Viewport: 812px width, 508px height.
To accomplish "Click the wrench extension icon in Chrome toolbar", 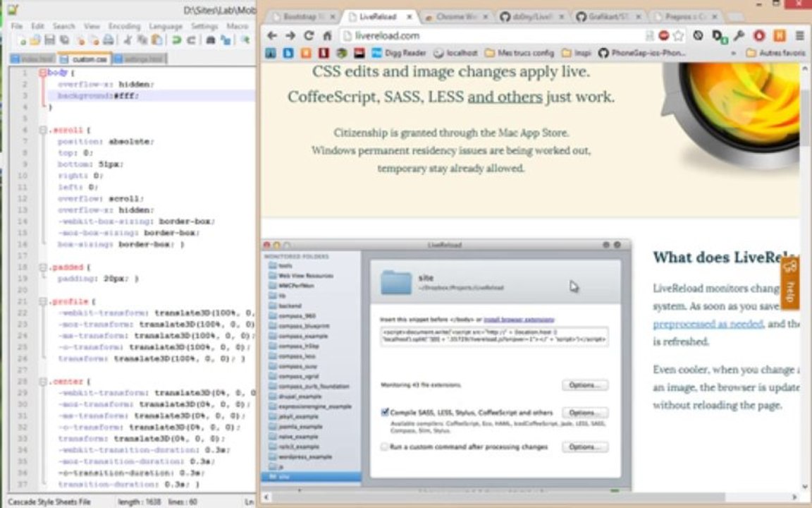I will (x=739, y=35).
